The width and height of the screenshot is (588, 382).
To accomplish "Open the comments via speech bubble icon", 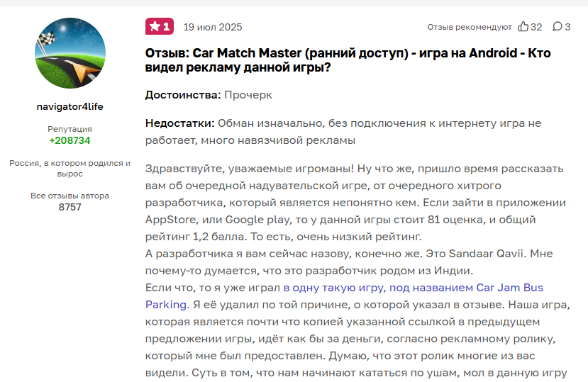I will point(557,27).
